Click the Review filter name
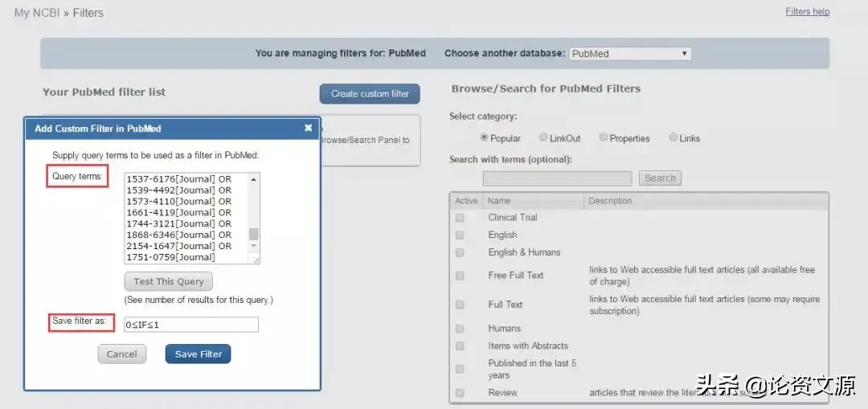Viewport: 868px width, 409px height. 502,392
